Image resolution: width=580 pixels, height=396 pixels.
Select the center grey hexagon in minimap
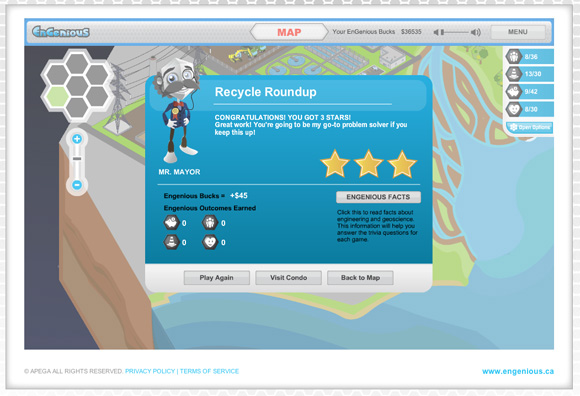77,86
